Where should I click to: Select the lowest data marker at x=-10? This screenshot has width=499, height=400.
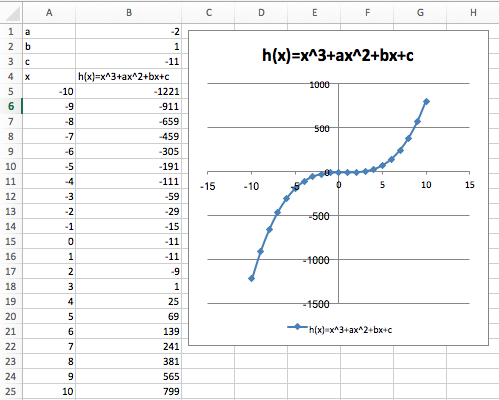click(x=251, y=278)
